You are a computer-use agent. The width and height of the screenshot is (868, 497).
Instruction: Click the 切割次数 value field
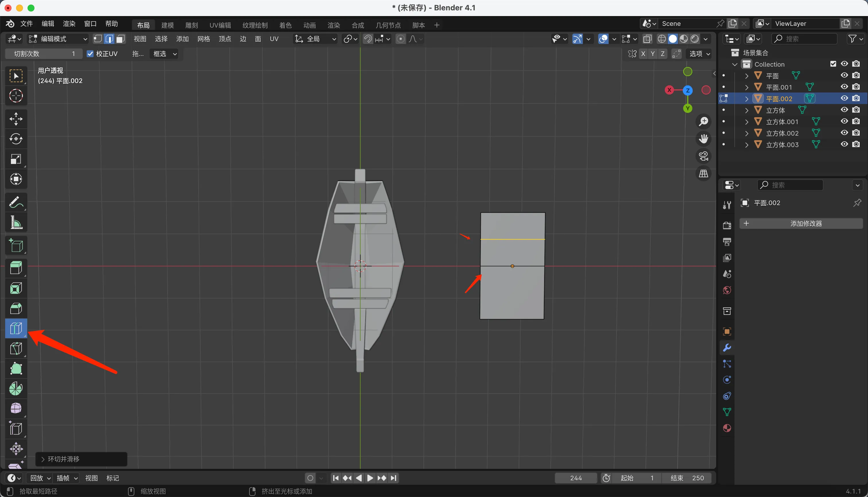click(44, 54)
